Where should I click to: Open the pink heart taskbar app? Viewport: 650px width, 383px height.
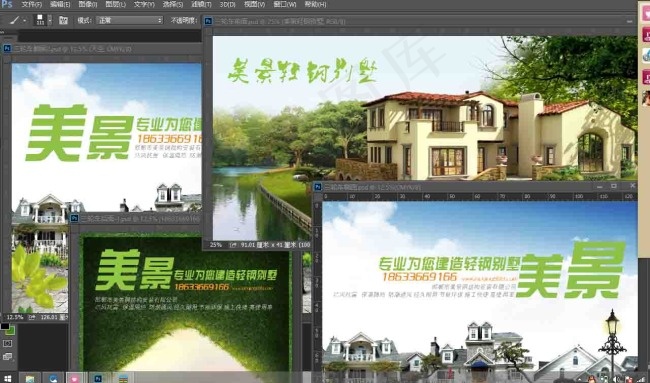coord(75,378)
